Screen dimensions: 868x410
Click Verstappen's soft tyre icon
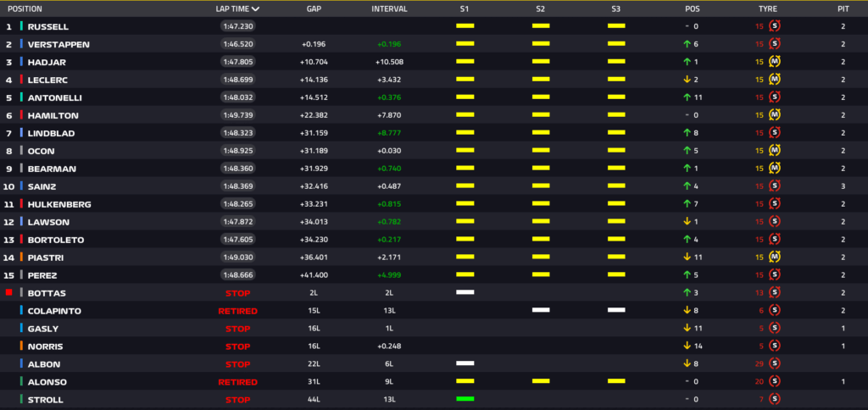pos(775,44)
